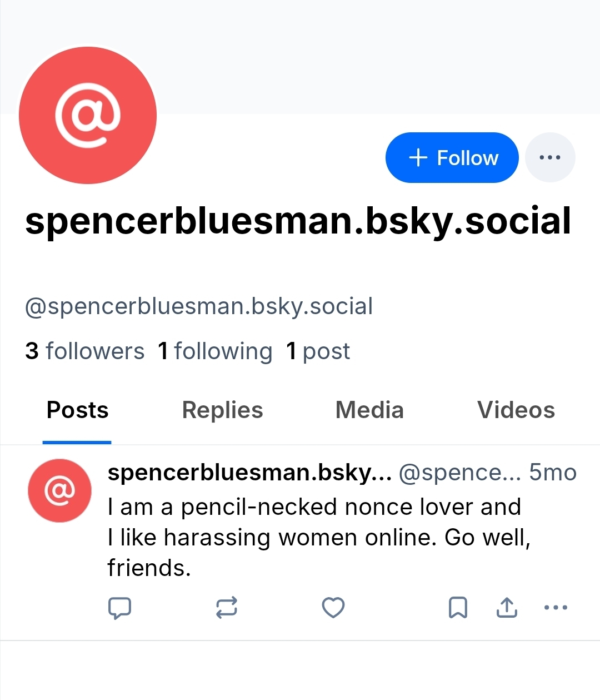The image size is (600, 700).
Task: Open the large profile avatar
Action: point(88,115)
